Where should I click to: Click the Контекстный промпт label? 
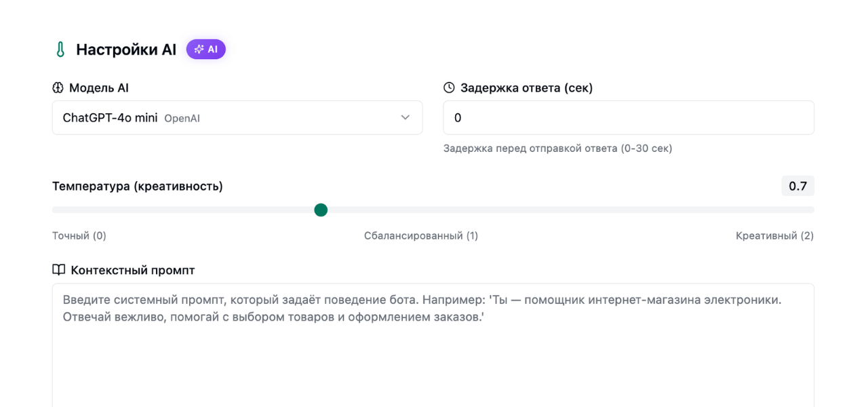133,270
